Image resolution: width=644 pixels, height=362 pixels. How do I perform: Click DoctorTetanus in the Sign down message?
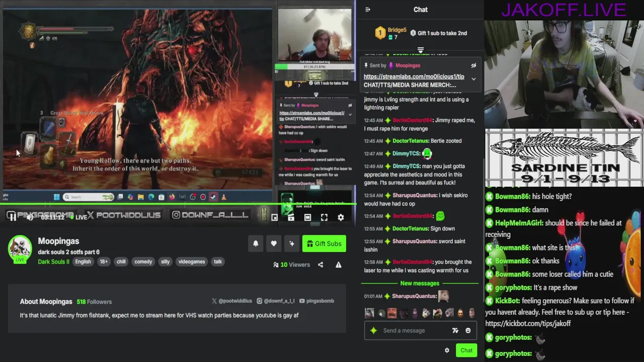[411, 228]
